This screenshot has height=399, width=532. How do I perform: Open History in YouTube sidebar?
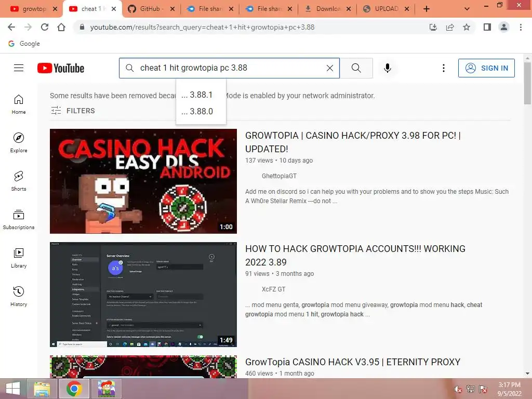[x=19, y=297]
